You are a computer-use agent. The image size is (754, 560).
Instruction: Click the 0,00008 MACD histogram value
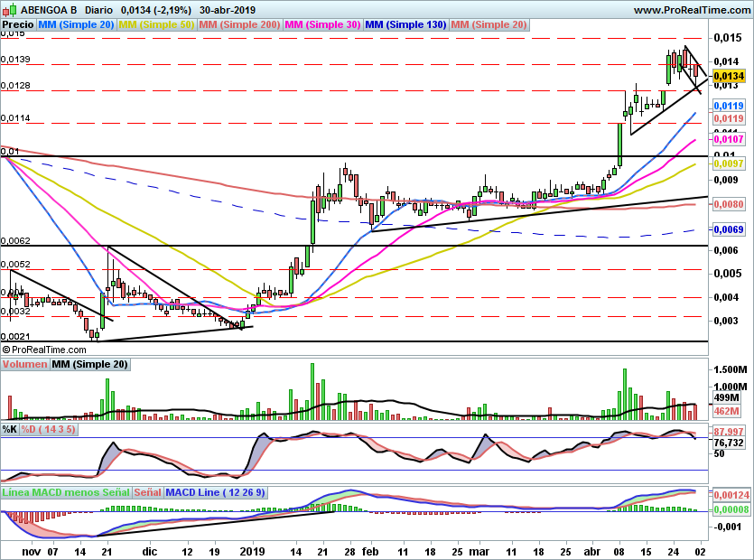click(x=731, y=509)
